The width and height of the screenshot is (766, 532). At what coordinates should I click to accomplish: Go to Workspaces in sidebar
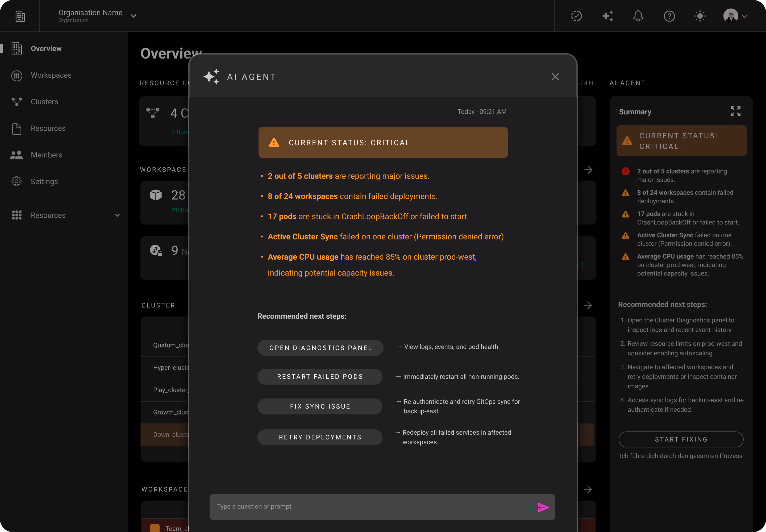(51, 75)
